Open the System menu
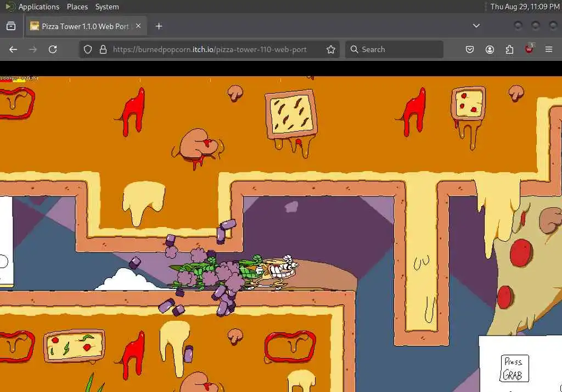The image size is (562, 392). (x=107, y=7)
